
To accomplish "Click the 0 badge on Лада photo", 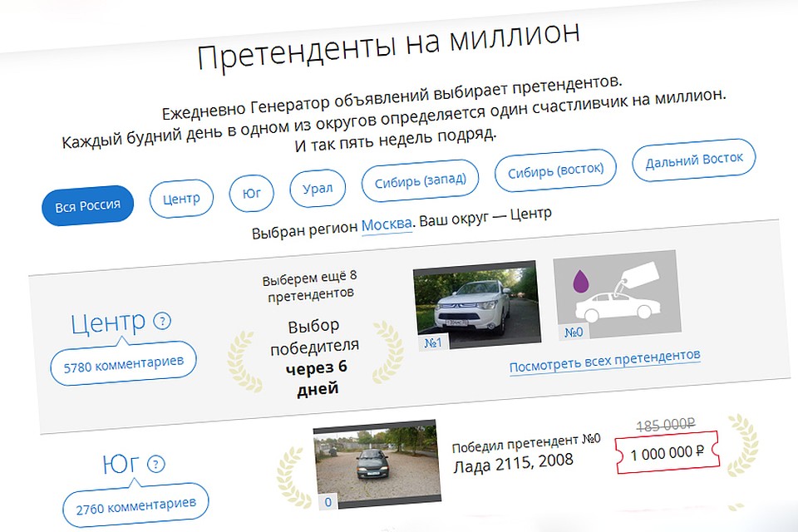I will 328,502.
